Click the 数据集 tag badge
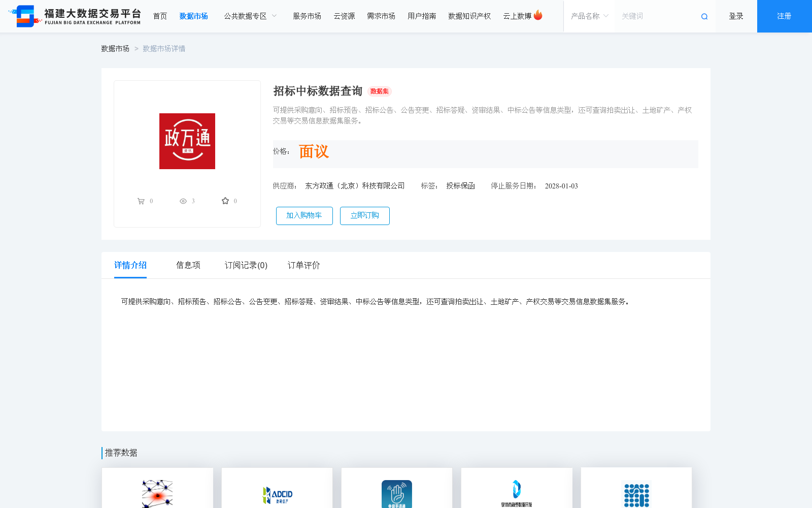 click(x=380, y=91)
